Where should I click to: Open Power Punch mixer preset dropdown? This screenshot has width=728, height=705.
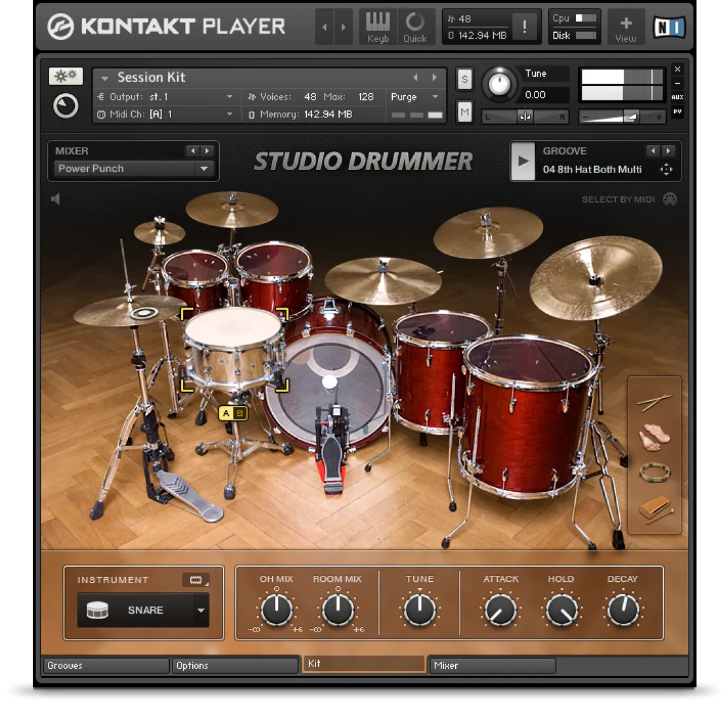pyautogui.click(x=134, y=169)
